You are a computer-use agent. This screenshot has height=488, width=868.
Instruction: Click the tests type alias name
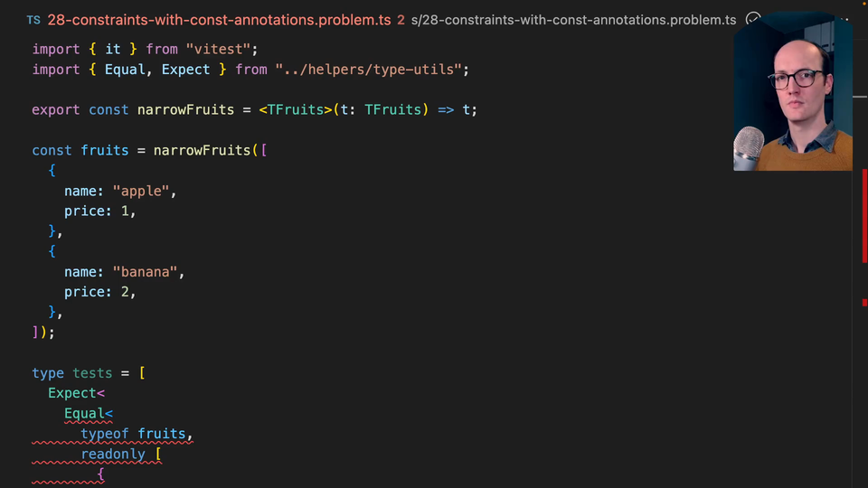coord(92,373)
